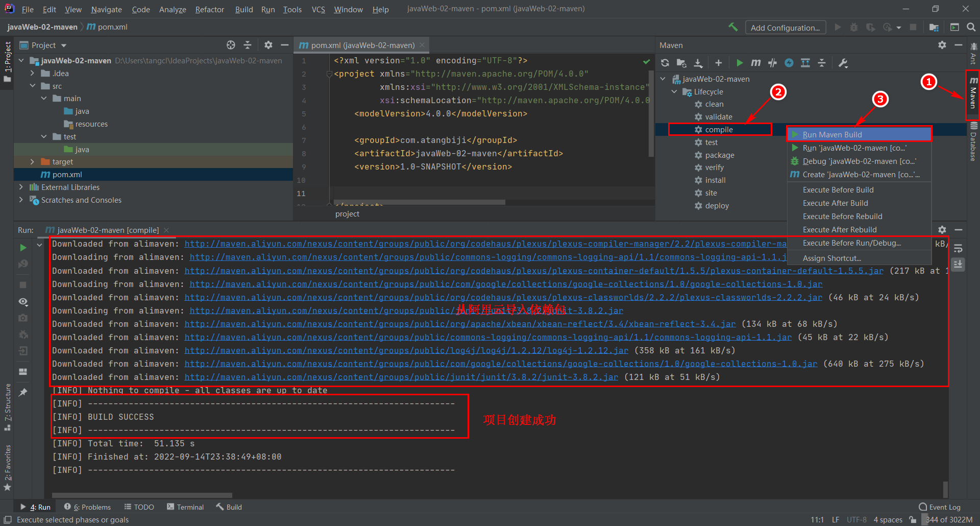Viewport: 980px width, 526px height.
Task: Collapse javaWeb-02-maven root in Project tree
Action: click(21, 60)
